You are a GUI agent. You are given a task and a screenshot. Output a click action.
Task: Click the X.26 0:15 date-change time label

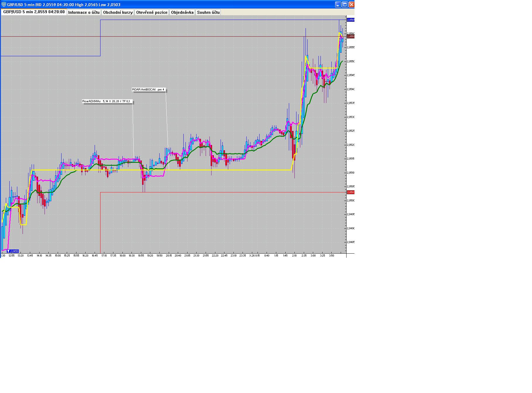point(255,256)
